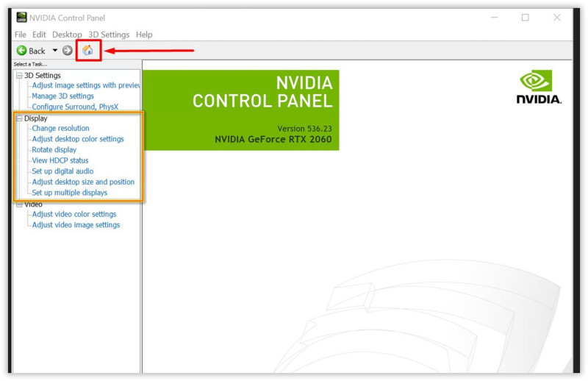Click the 3D Settings category label

[x=43, y=76]
